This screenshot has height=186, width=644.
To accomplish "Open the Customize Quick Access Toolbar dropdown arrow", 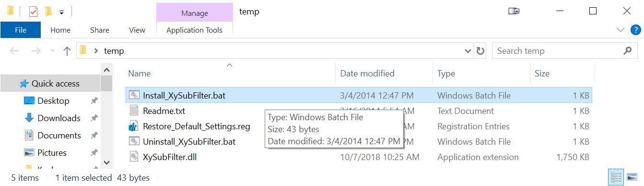I will click(x=61, y=12).
